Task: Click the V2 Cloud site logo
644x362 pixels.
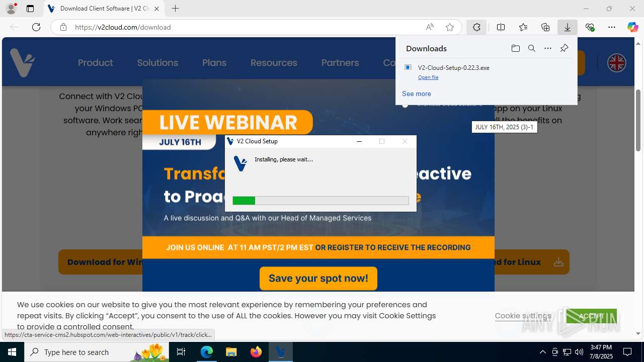Action: 23,63
